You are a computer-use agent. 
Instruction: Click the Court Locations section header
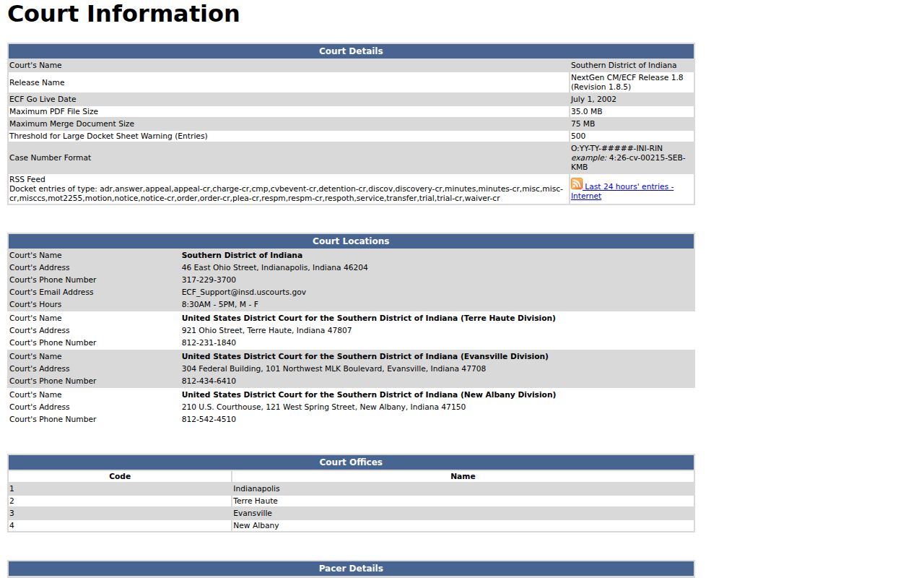(351, 241)
